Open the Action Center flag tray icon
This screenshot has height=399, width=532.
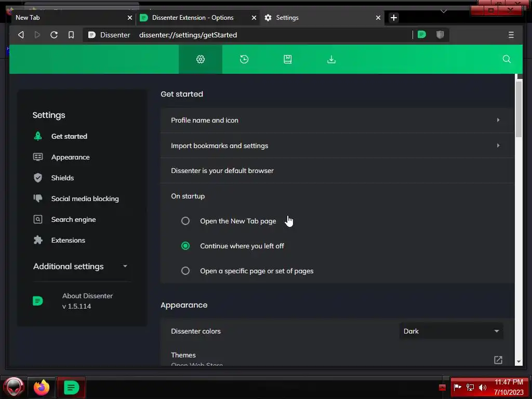(458, 387)
